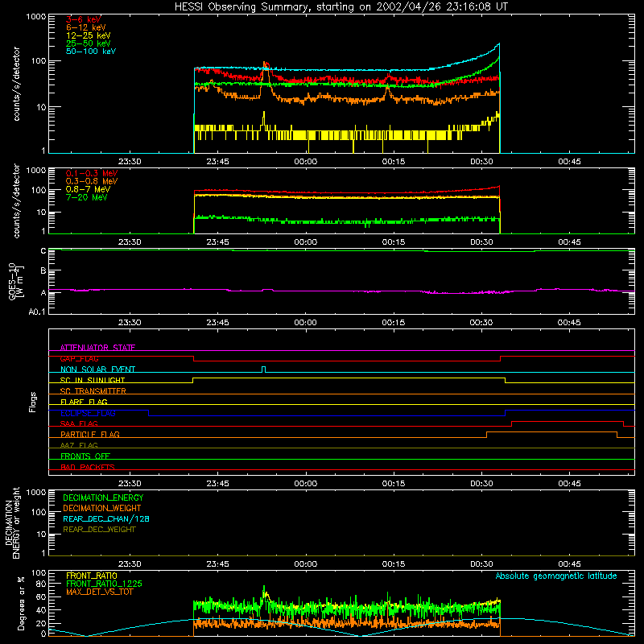Select the yellow 12-25 keV legend entry
The height and width of the screenshot is (644, 644).
point(88,35)
